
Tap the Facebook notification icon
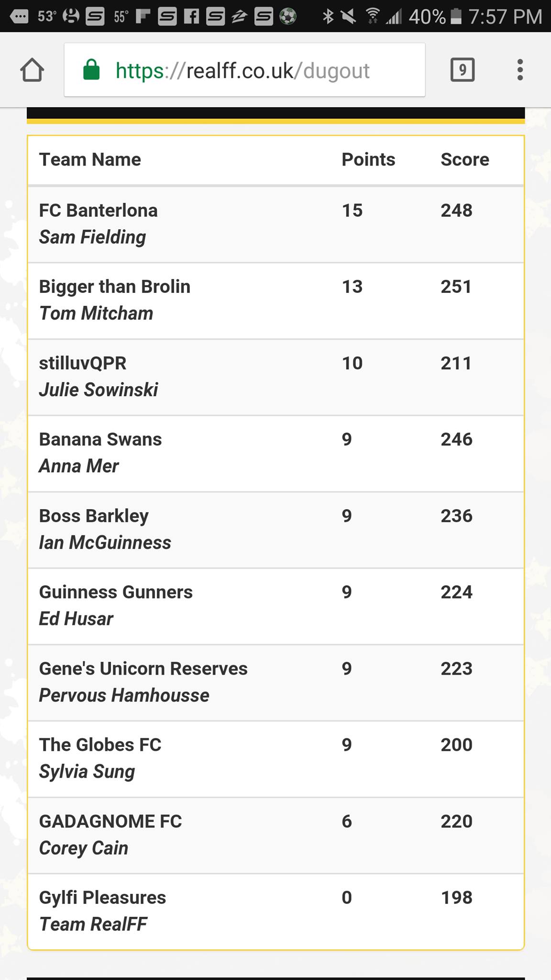pos(191,17)
